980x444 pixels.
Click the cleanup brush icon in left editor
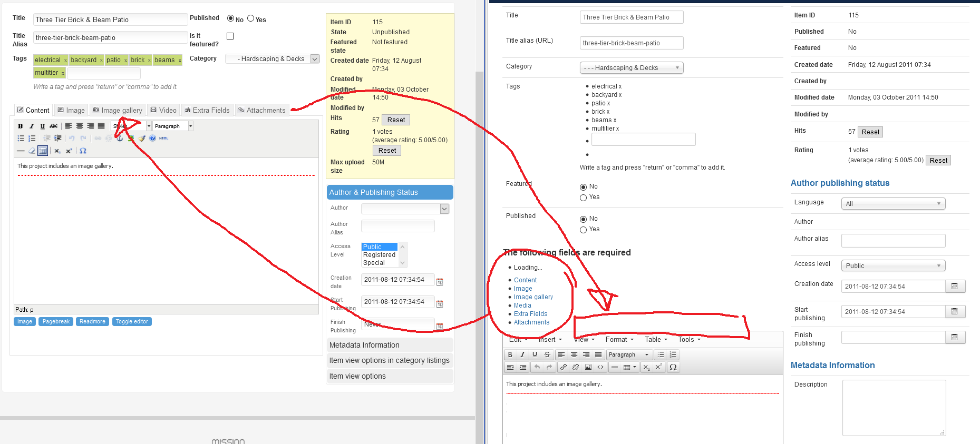pyautogui.click(x=142, y=139)
